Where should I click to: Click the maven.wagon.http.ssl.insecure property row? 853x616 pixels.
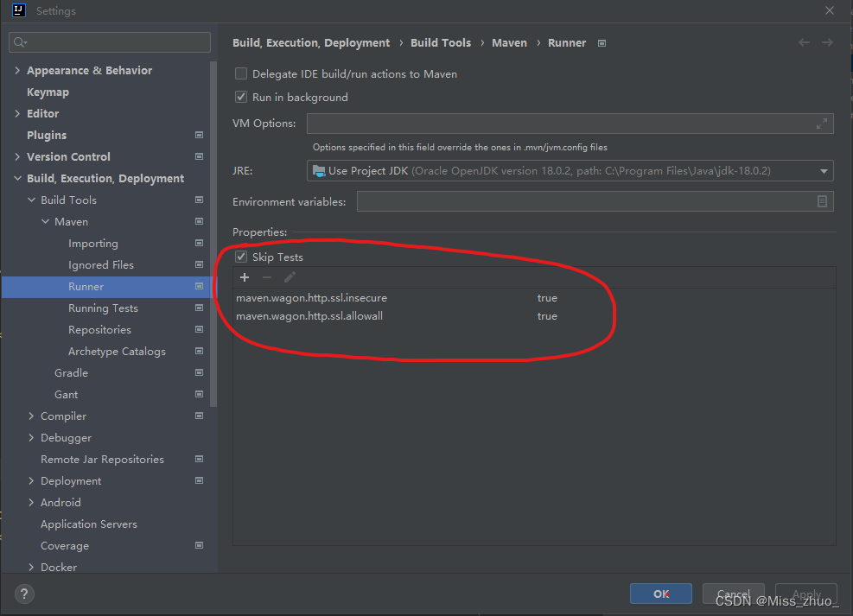tap(311, 297)
